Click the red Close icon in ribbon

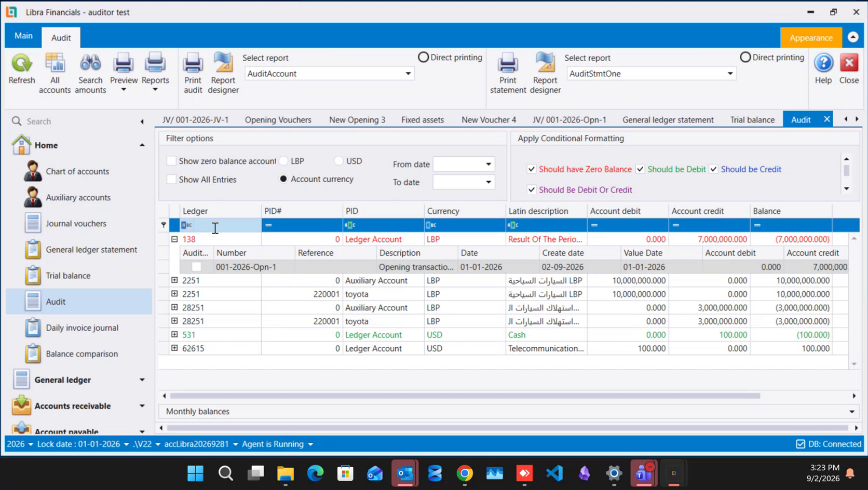point(849,63)
